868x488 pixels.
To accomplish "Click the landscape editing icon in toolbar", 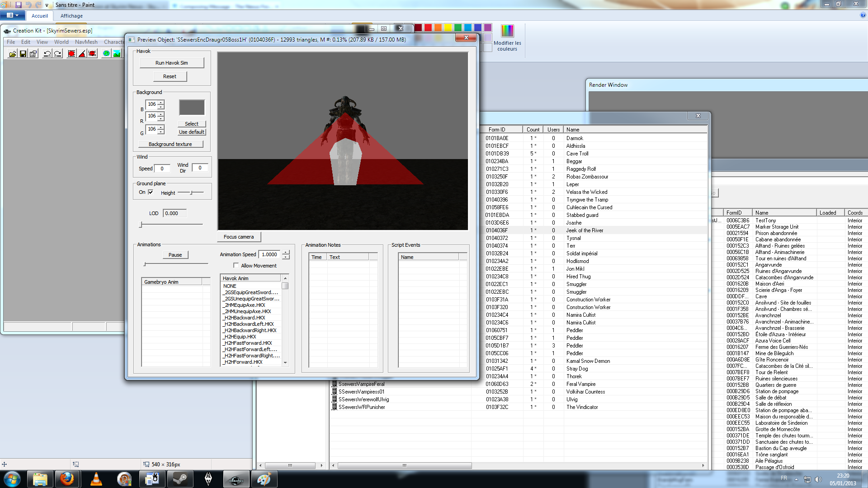I will (x=117, y=54).
